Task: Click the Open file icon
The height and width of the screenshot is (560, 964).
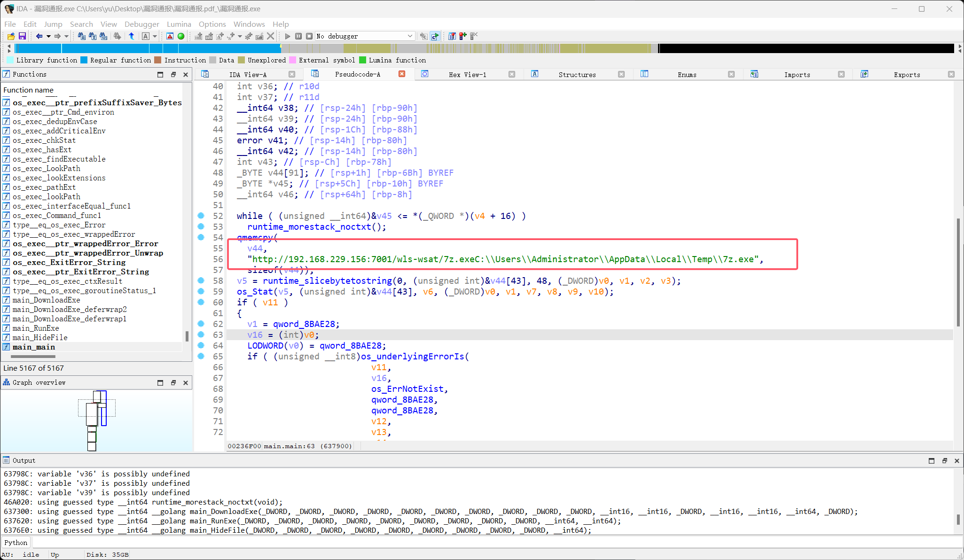Action: 11,36
